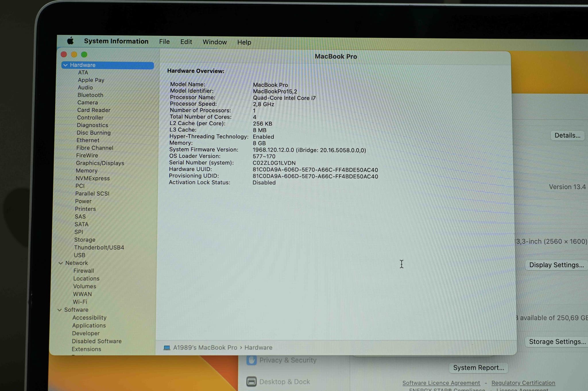Screen dimensions: 588x391
Task: Select Disabled Software in the sidebar
Action: [x=97, y=341]
